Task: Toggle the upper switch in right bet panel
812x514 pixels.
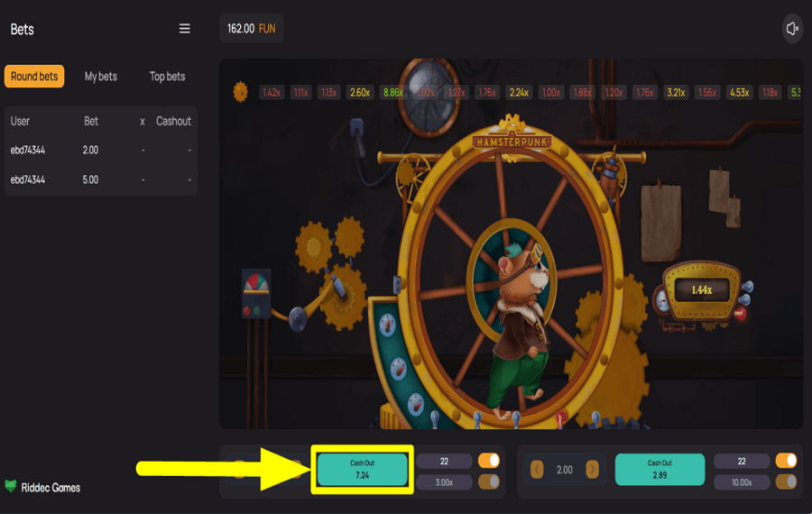Action: [x=786, y=461]
